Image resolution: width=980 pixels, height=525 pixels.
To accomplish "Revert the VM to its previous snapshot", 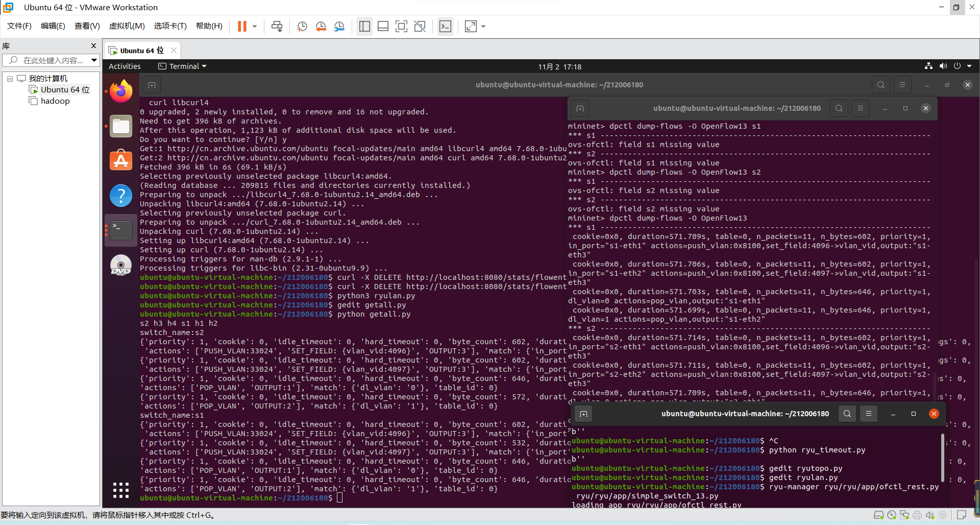I will pos(321,26).
